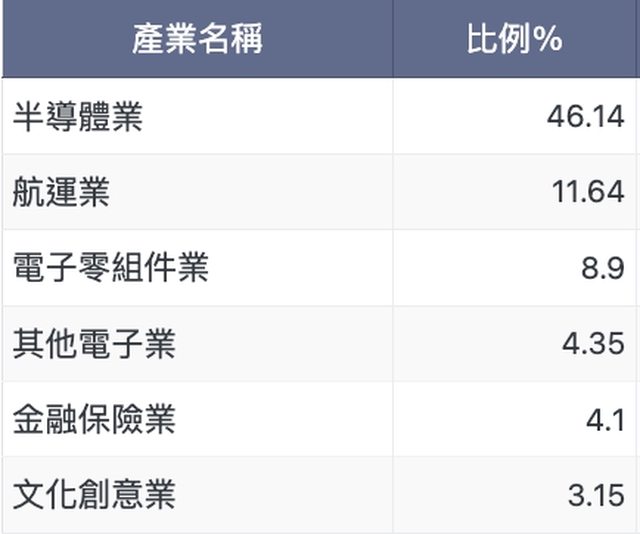Click the 8.9 percentage value

[602, 268]
